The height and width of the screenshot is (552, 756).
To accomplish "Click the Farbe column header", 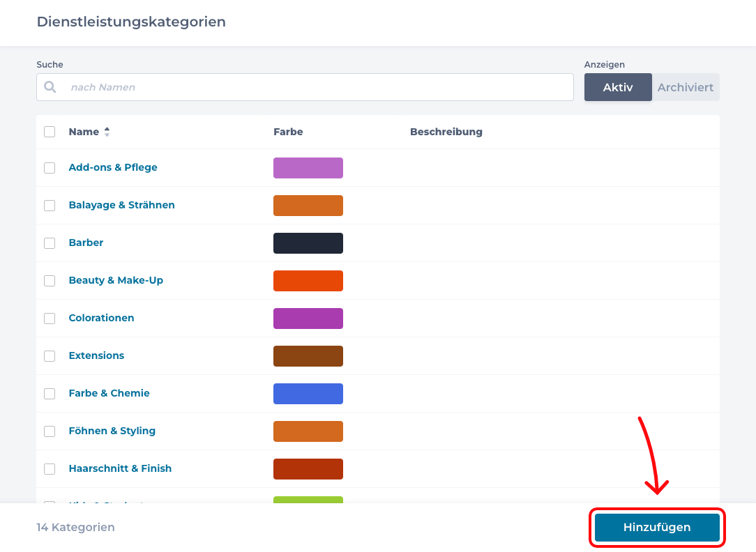I will [x=288, y=132].
